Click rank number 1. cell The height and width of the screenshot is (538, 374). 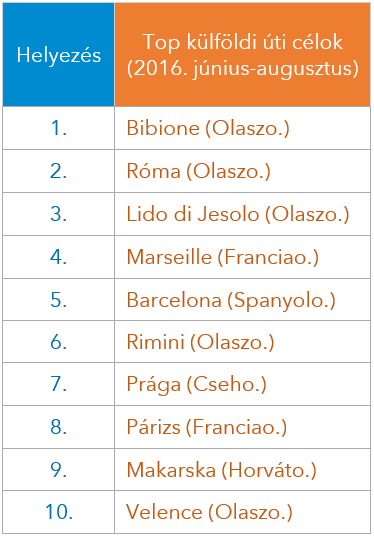pos(58,128)
